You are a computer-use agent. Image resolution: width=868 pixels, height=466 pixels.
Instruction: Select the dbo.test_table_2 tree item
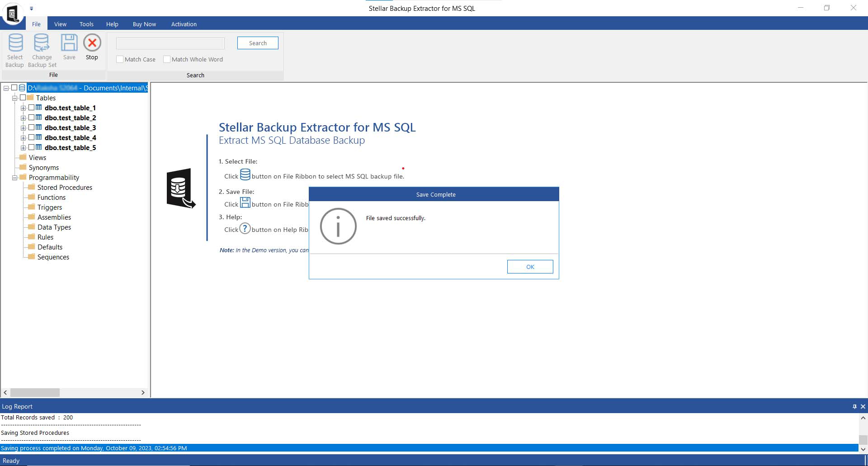point(70,118)
